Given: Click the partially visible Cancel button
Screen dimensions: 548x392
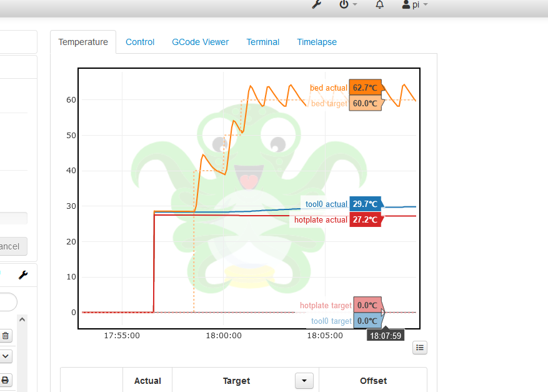Looking at the screenshot, I should click(13, 246).
